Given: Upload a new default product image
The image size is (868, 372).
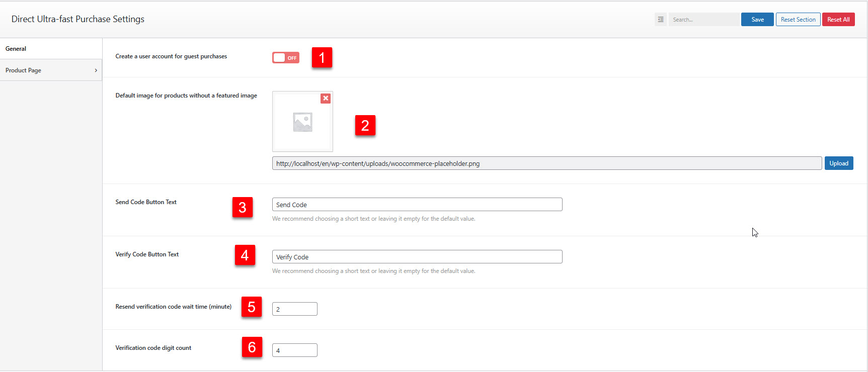Looking at the screenshot, I should [x=838, y=163].
